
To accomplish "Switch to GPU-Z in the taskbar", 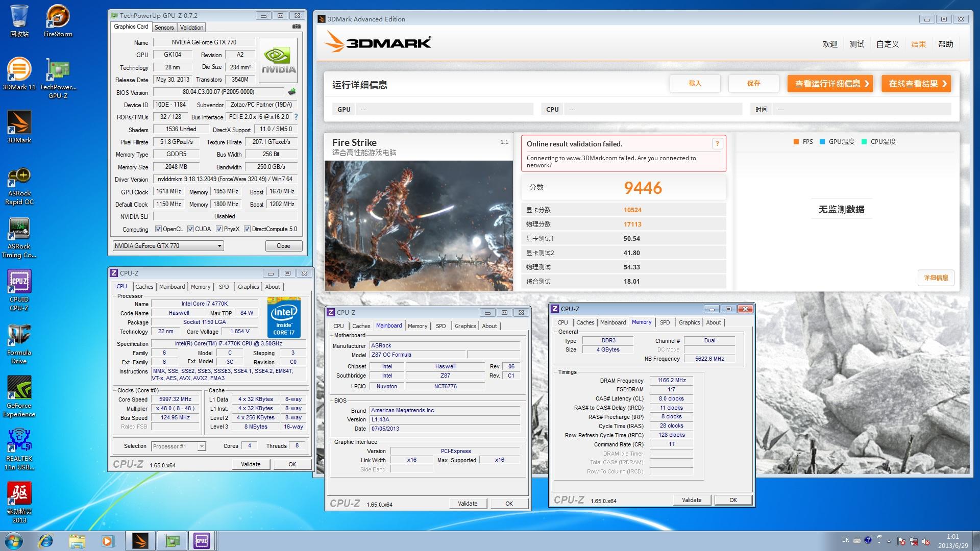I will point(171,541).
